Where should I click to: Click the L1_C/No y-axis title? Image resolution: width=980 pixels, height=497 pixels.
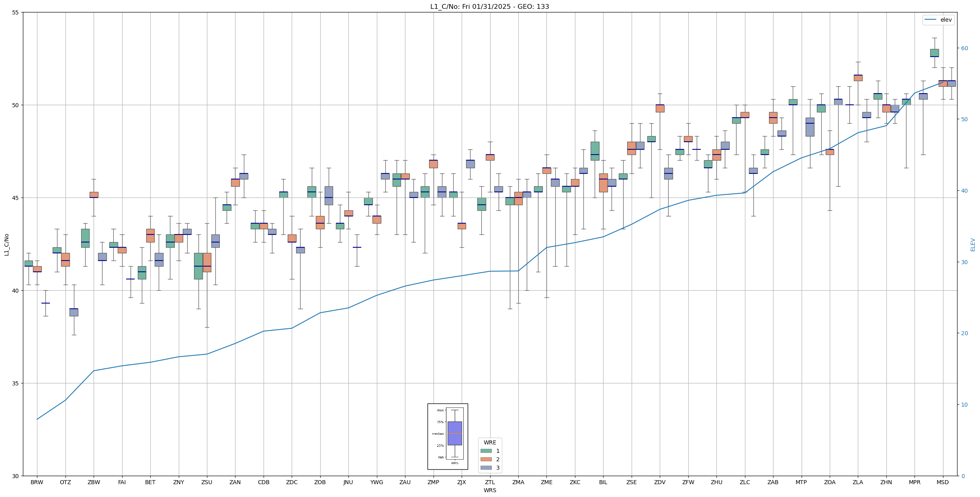(6, 244)
